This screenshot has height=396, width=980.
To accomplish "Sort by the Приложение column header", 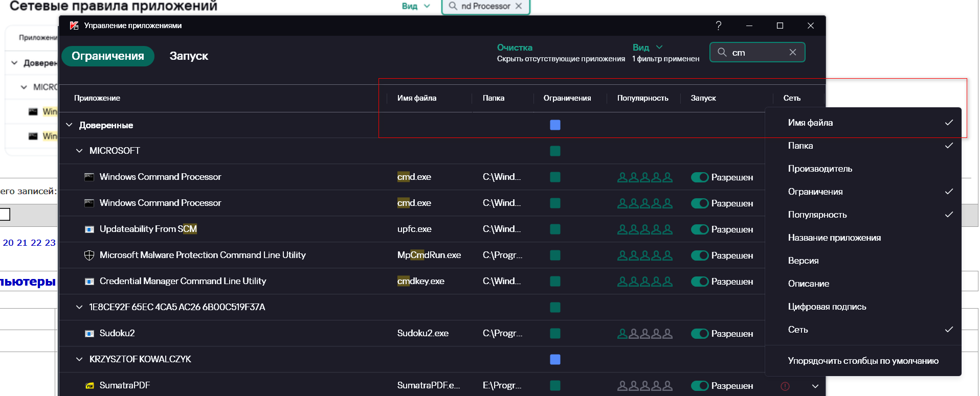I will point(97,98).
